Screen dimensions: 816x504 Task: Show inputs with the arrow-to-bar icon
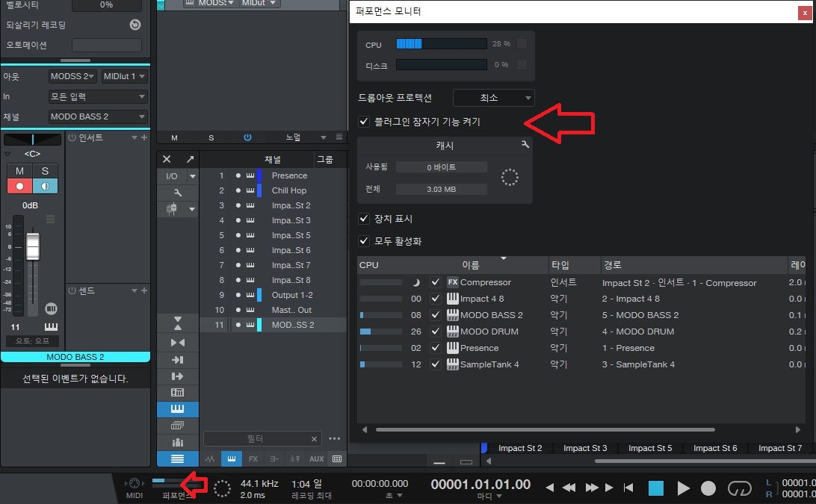[177, 359]
